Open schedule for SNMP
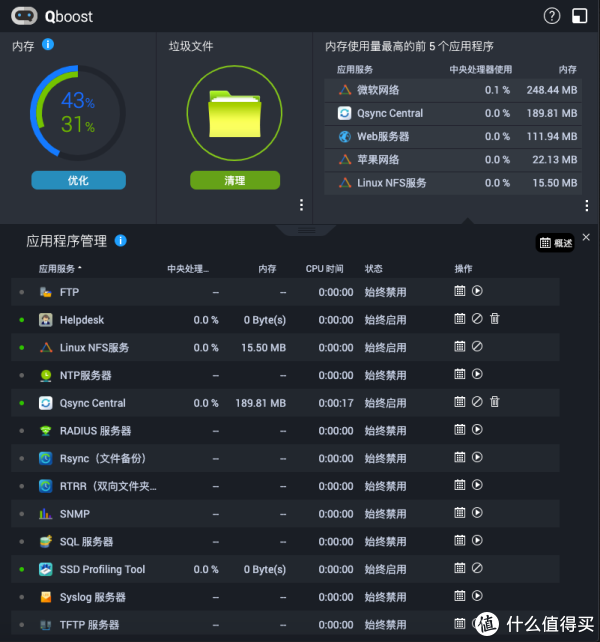 point(460,513)
